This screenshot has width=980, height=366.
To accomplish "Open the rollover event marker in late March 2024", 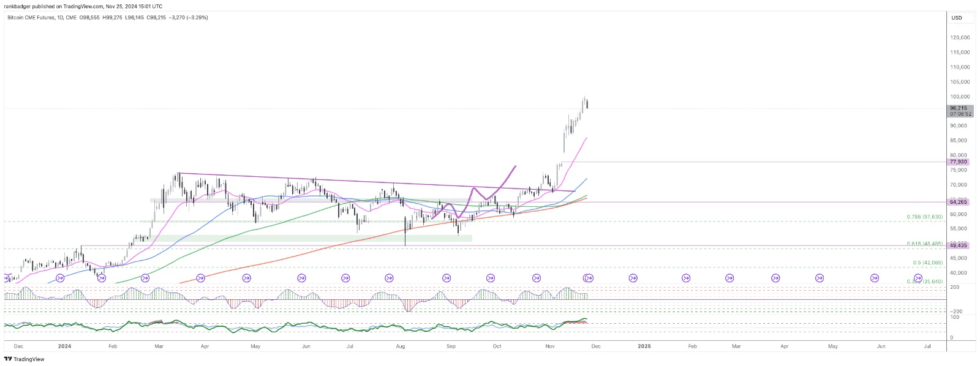I will pos(200,278).
